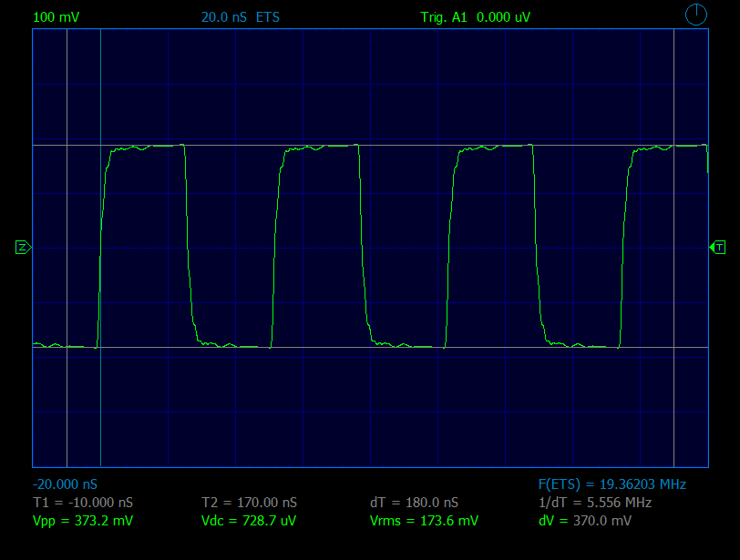Click the 100 mV vertical scale readout
This screenshot has height=560, width=740.
coord(57,17)
